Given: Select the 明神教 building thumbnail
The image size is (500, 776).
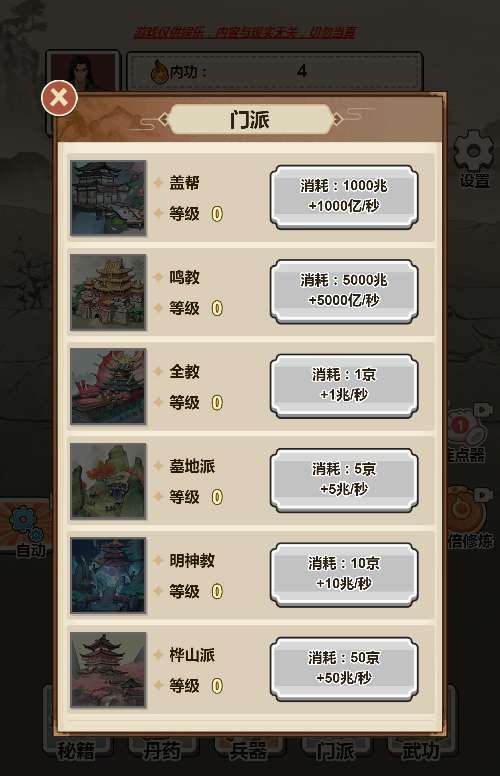Looking at the screenshot, I should 108,575.
